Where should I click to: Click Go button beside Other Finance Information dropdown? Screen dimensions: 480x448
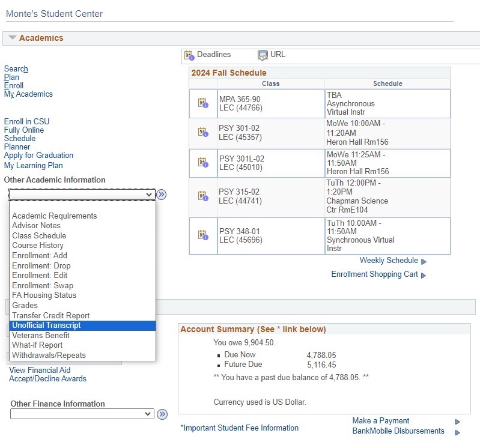[162, 414]
